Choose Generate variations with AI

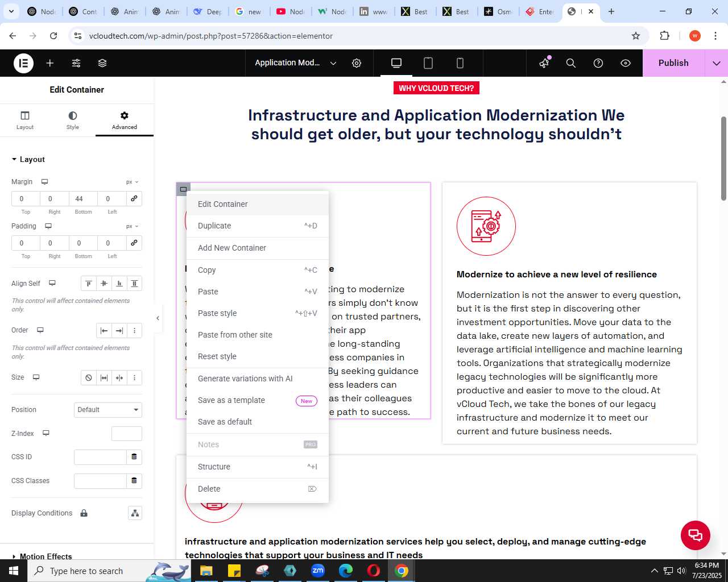[x=258, y=379]
